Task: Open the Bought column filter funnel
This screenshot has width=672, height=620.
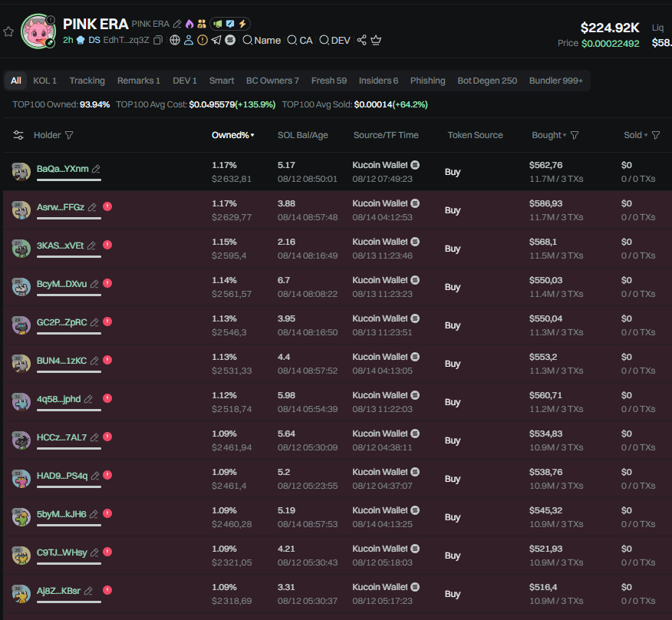Action: pyautogui.click(x=575, y=136)
